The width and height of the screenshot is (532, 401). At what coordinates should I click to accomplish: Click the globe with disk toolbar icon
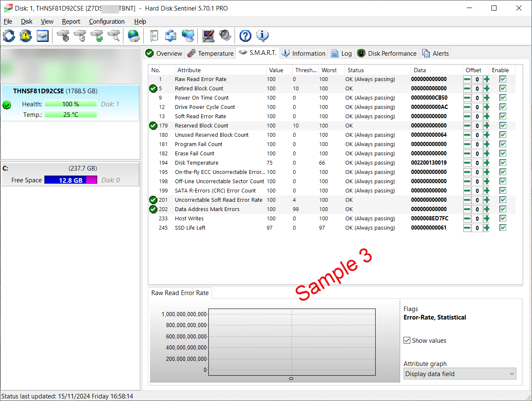click(134, 36)
